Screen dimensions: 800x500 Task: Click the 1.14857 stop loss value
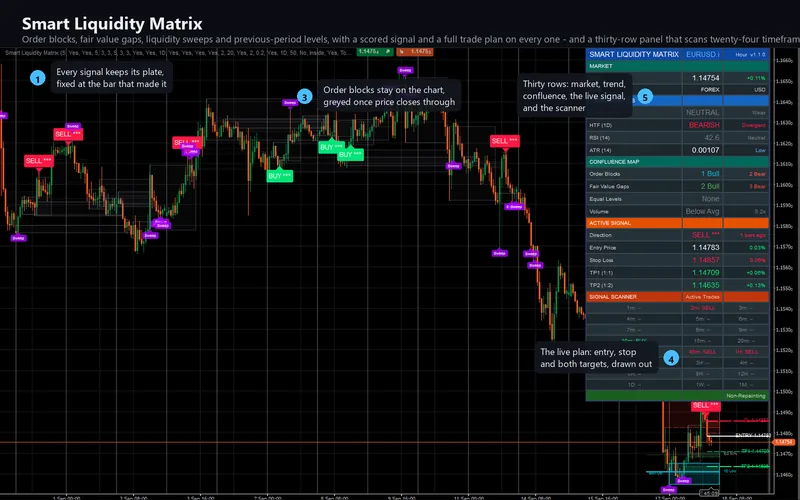click(x=706, y=260)
